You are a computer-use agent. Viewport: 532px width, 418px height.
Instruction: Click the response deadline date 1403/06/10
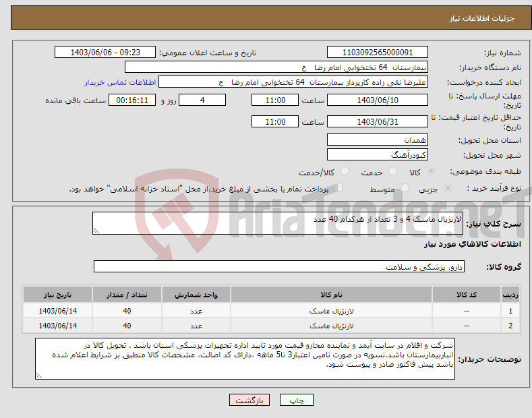pos(378,100)
